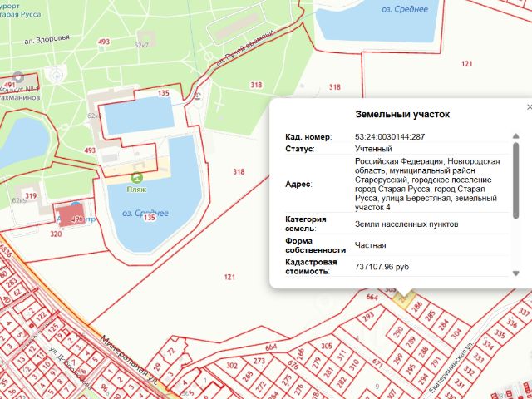Click the cadastral value 737107.96 руб
Viewport: 532px width, 399px height.
382,267
